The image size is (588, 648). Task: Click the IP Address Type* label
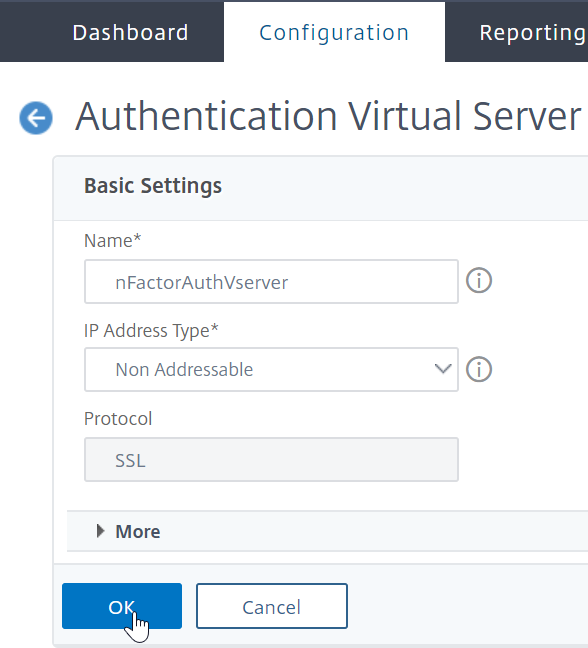pyautogui.click(x=151, y=331)
